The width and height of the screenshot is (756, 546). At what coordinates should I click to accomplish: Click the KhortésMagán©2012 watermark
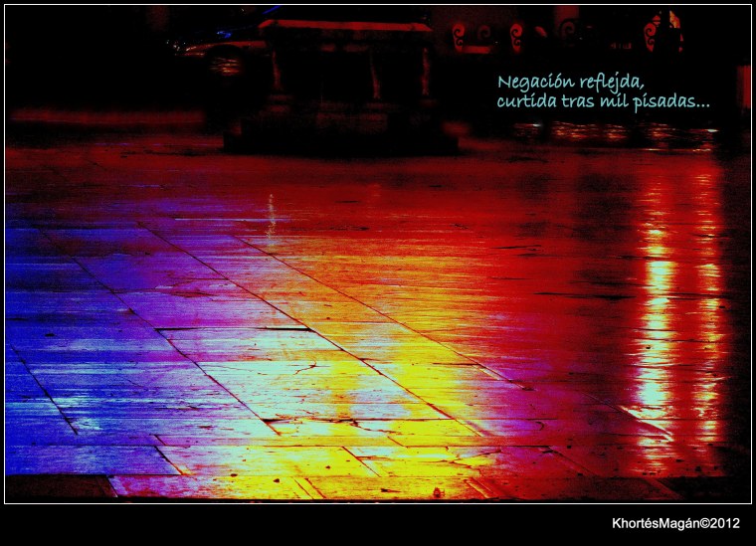(675, 523)
